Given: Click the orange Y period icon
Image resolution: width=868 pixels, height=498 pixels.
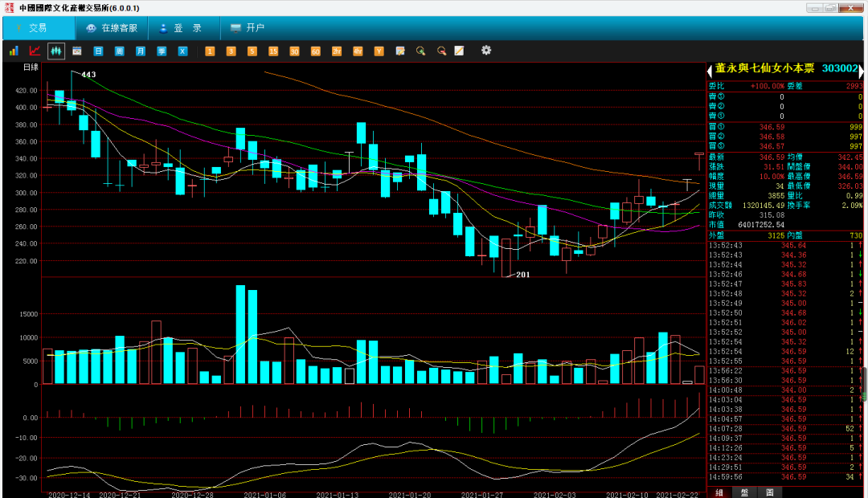Looking at the screenshot, I should tap(379, 51).
